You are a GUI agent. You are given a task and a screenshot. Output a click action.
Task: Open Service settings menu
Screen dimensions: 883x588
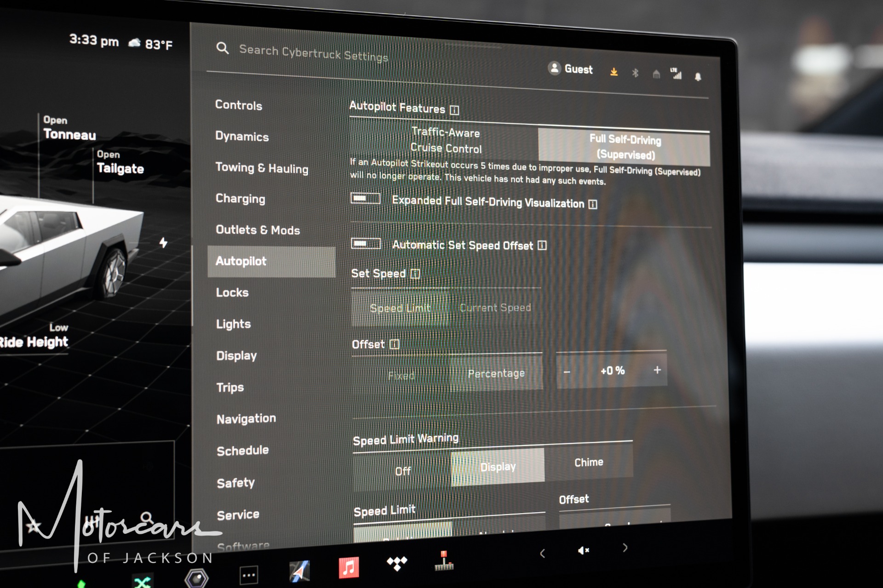point(238,515)
